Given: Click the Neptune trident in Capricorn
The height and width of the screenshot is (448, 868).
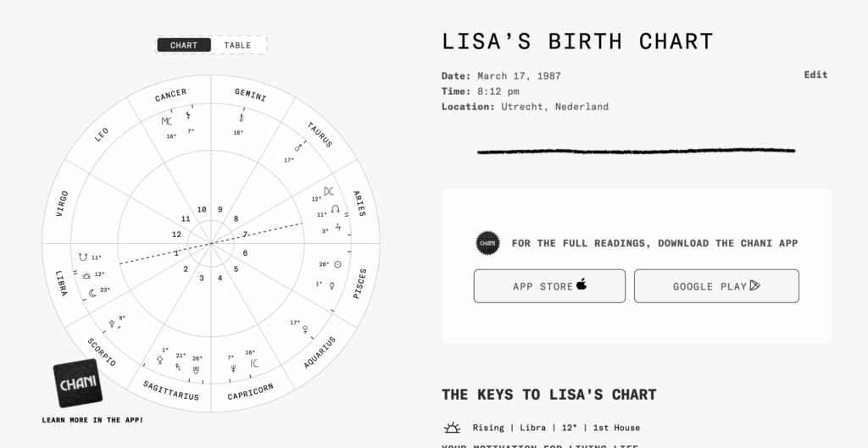Looking at the screenshot, I should pyautogui.click(x=231, y=368).
